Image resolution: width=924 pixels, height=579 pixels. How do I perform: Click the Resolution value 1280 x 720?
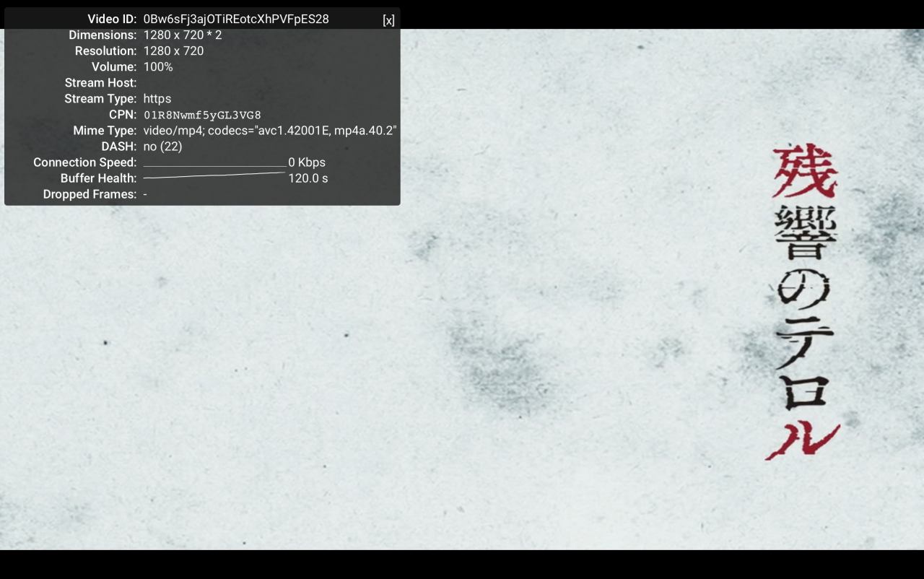point(173,51)
